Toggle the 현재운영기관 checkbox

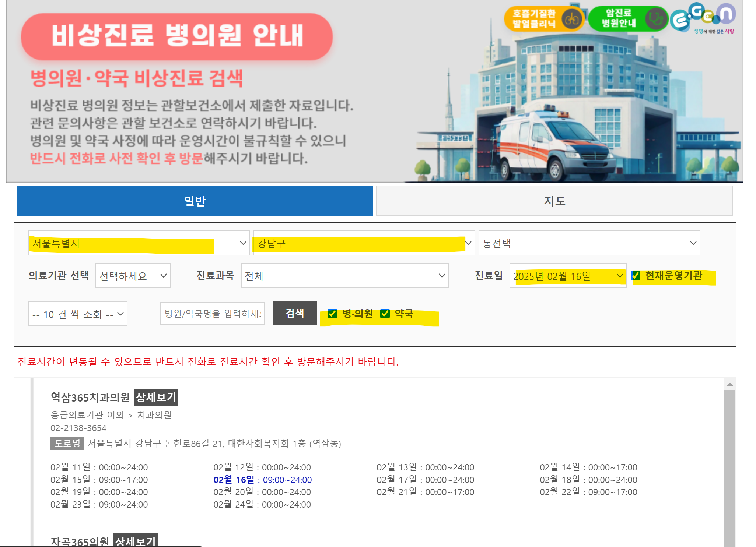636,276
